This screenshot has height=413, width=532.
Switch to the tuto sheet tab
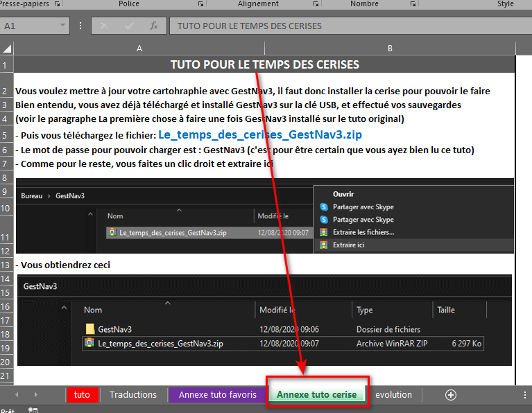point(83,395)
